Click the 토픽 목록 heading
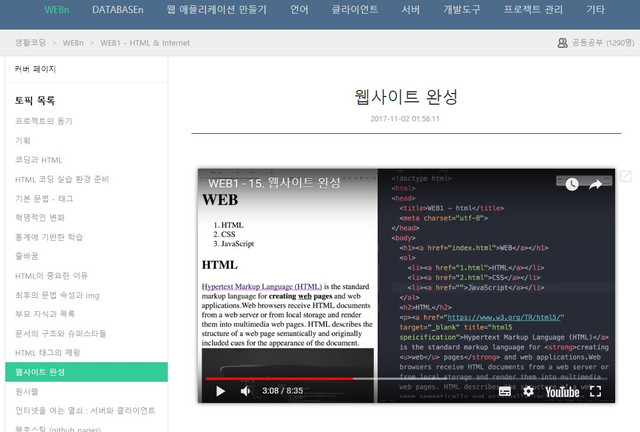 click(35, 100)
